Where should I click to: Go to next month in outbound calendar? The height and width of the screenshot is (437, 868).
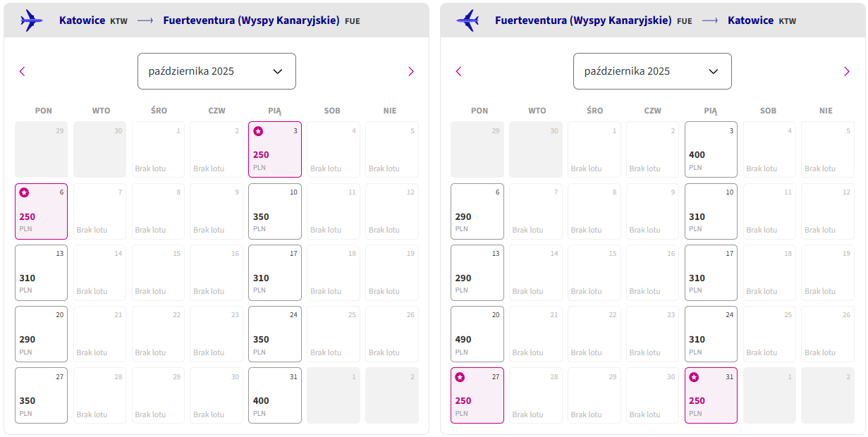[x=411, y=71]
